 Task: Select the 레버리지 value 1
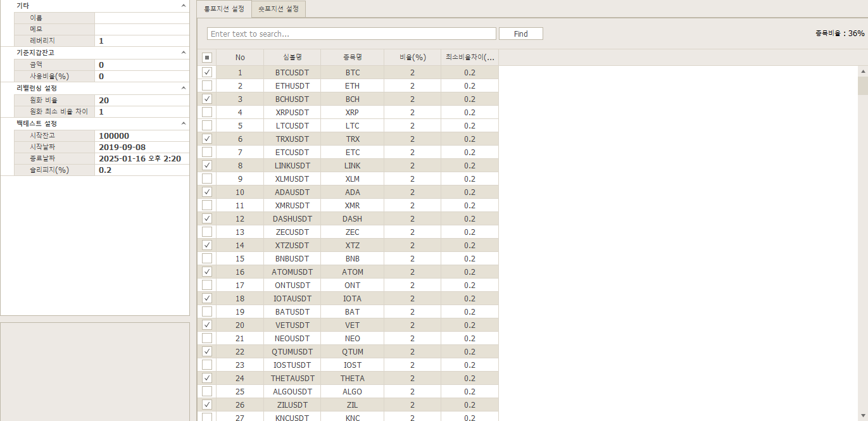[142, 41]
